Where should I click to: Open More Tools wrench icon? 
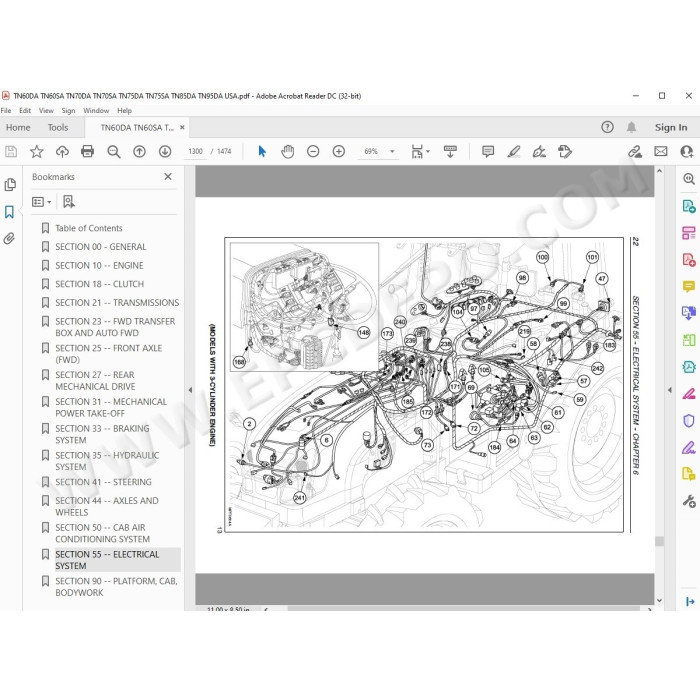tap(689, 501)
